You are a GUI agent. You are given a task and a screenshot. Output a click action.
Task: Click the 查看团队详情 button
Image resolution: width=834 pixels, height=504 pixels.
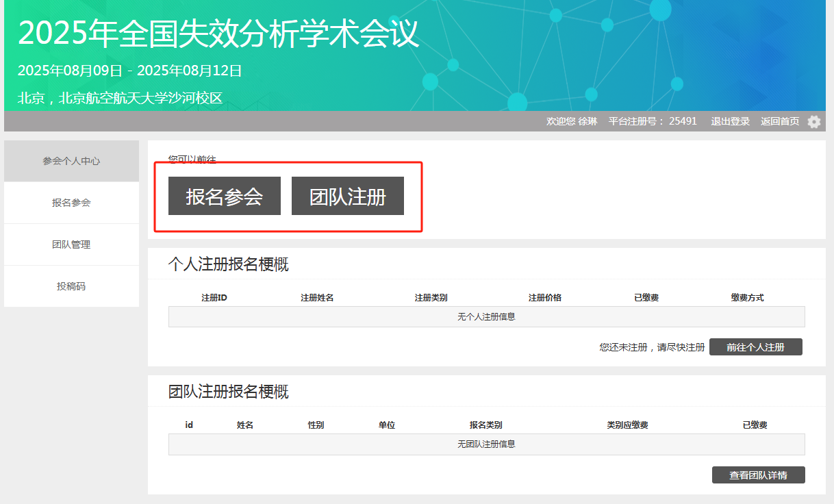(x=758, y=475)
